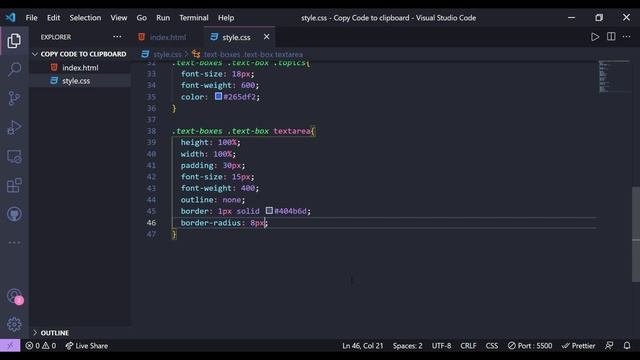Click line number 38 in the gutter
The height and width of the screenshot is (360, 640).
(x=151, y=131)
